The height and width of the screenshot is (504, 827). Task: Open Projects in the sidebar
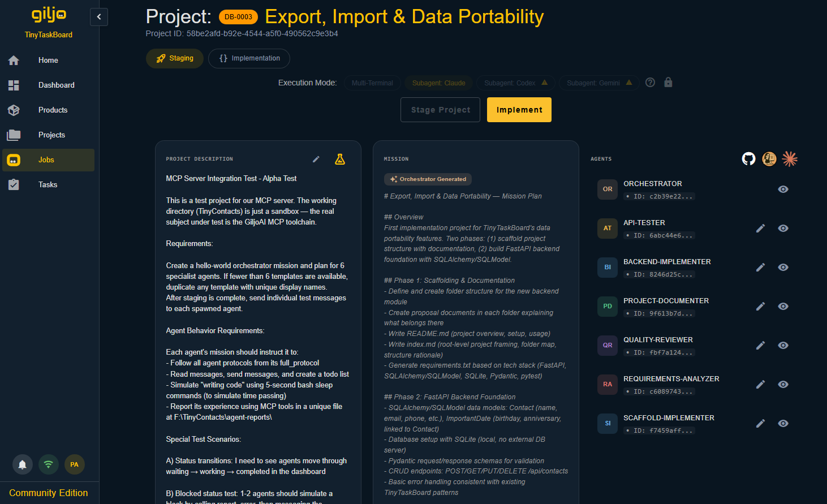[48, 135]
